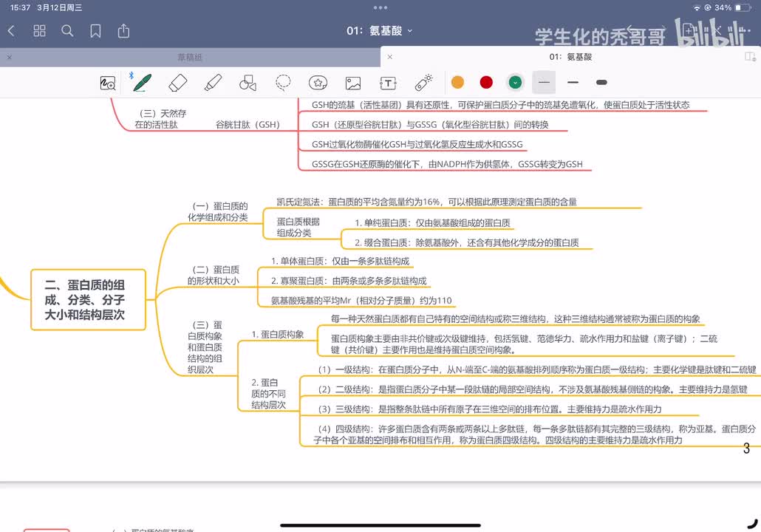761x532 pixels.
Task: Bookmark the current page
Action: tap(95, 31)
